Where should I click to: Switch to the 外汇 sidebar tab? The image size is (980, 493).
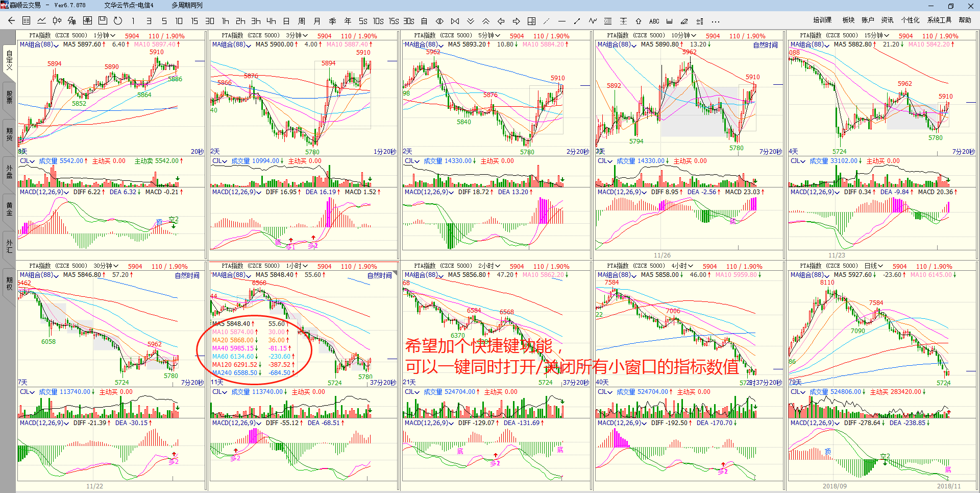9,246
